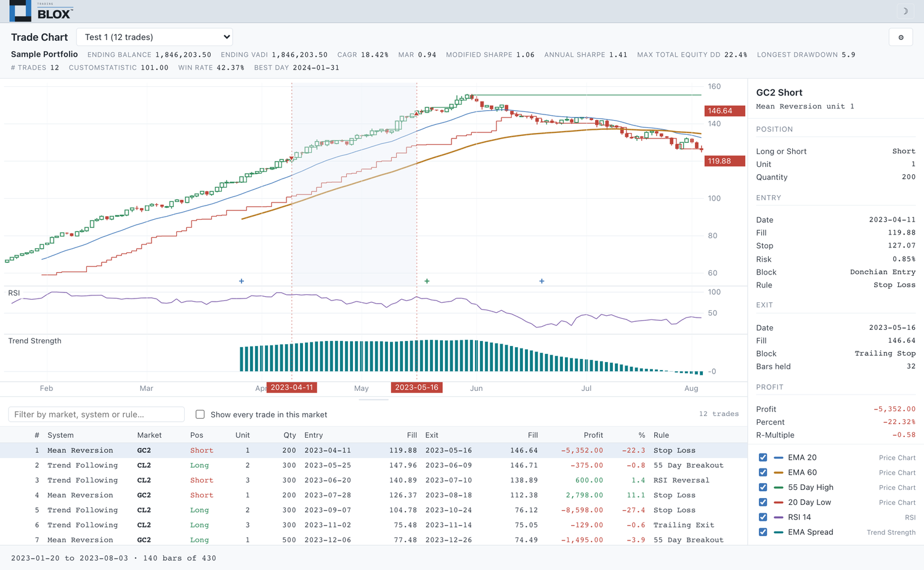Open chart settings gear icon

point(901,38)
